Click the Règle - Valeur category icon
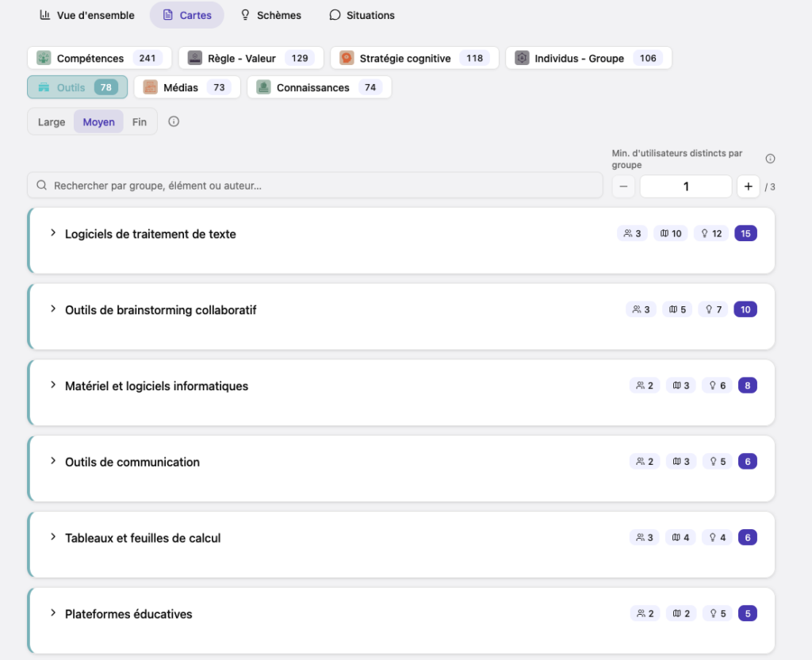The image size is (812, 660). [195, 58]
